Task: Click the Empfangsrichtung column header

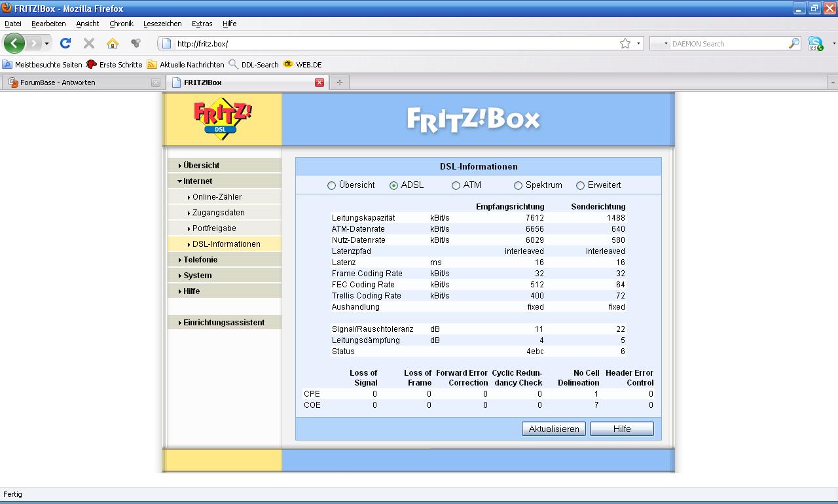Action: click(x=510, y=207)
